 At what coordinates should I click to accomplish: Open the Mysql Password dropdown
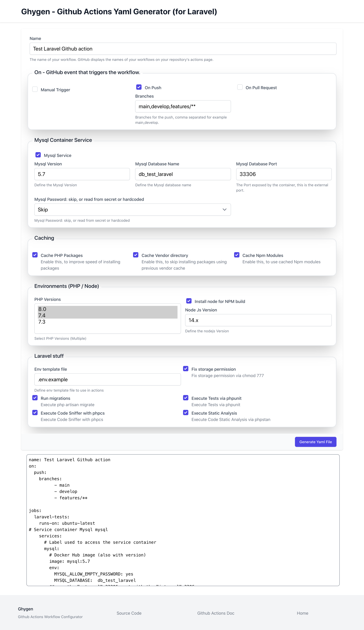(132, 210)
